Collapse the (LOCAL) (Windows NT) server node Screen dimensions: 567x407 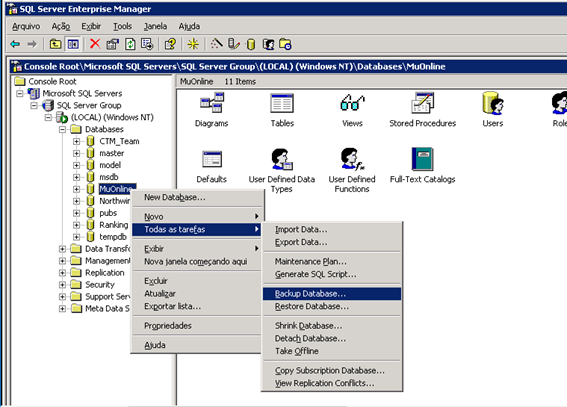48,117
